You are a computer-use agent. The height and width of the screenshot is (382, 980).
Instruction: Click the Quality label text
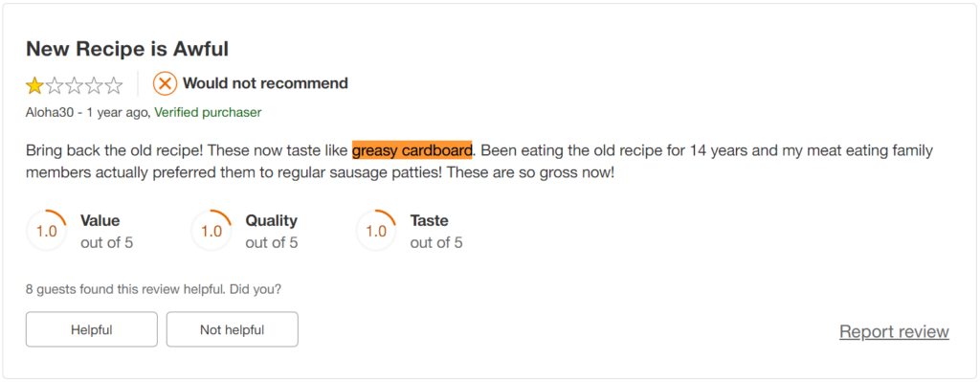[271, 221]
